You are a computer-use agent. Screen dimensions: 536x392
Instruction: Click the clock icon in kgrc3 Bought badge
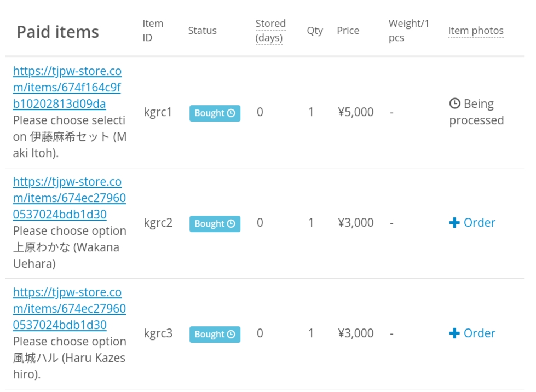tap(231, 335)
